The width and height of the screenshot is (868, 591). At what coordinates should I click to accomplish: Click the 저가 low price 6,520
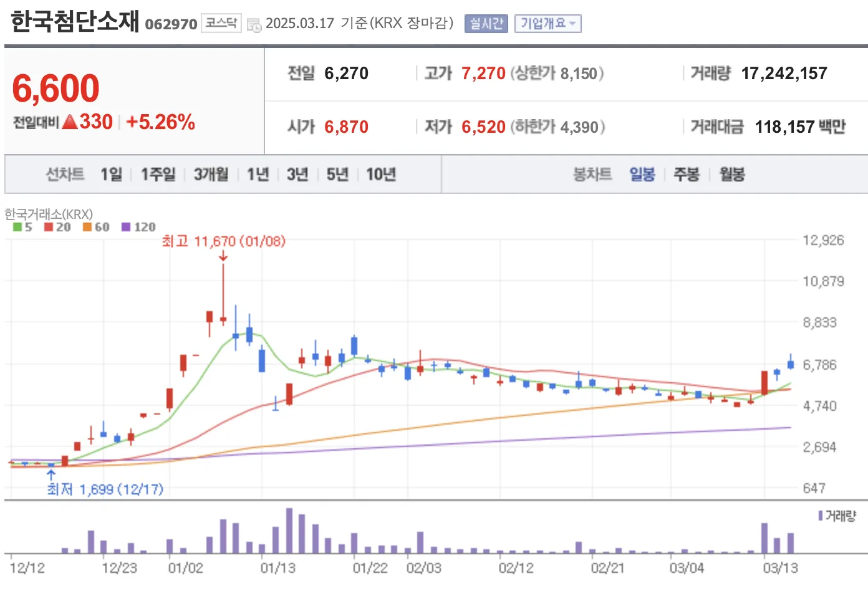coord(483,127)
